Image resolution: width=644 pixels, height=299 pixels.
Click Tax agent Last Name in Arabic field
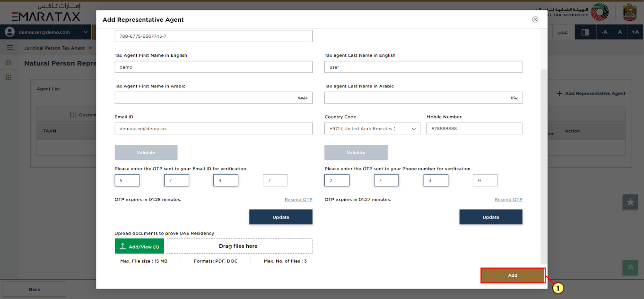point(423,97)
